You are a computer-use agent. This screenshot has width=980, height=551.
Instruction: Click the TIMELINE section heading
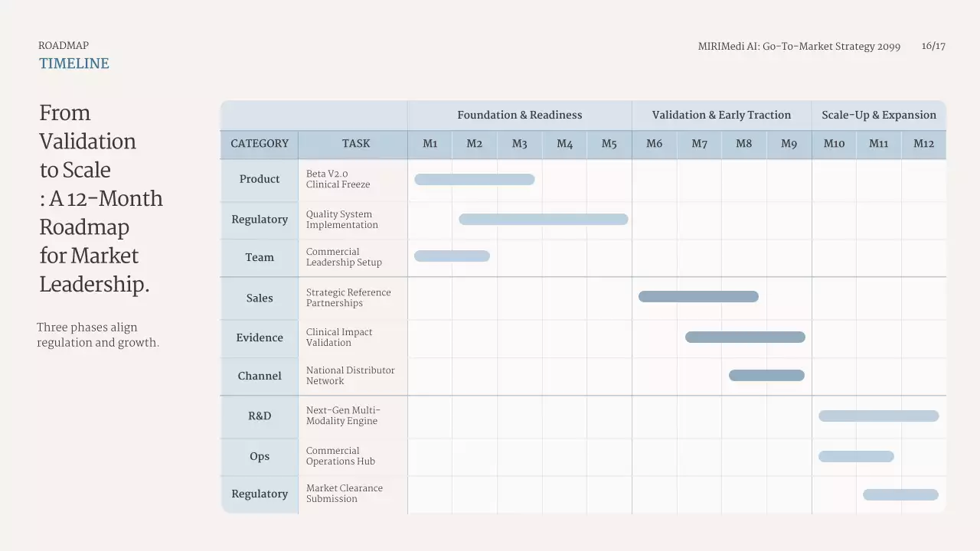74,64
